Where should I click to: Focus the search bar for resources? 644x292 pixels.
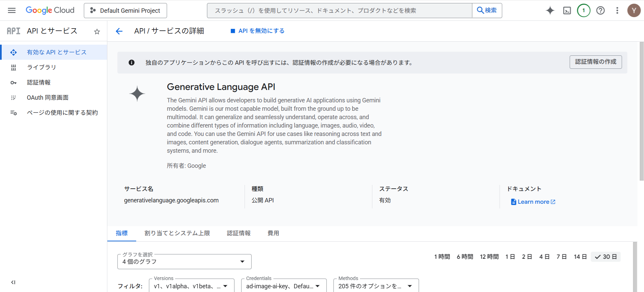coord(339,10)
